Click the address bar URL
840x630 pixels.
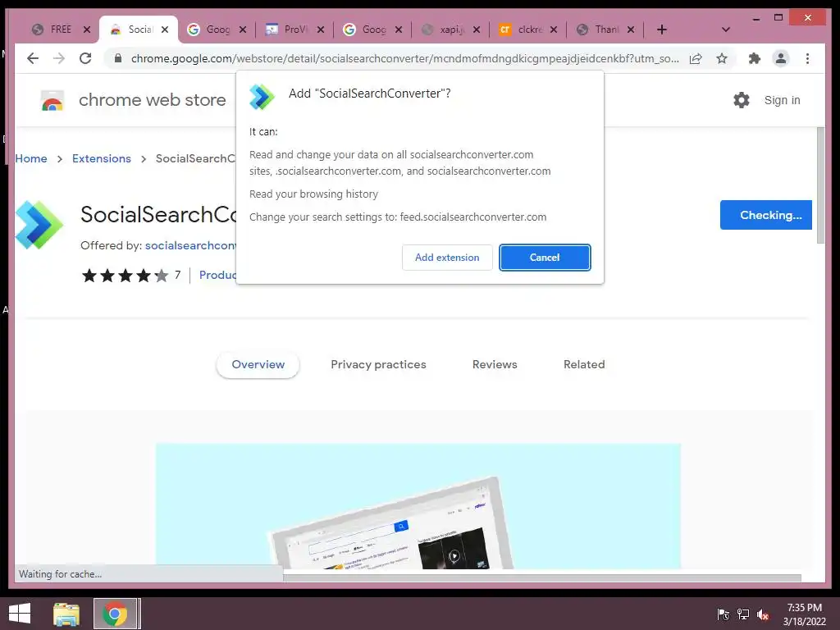(x=405, y=58)
